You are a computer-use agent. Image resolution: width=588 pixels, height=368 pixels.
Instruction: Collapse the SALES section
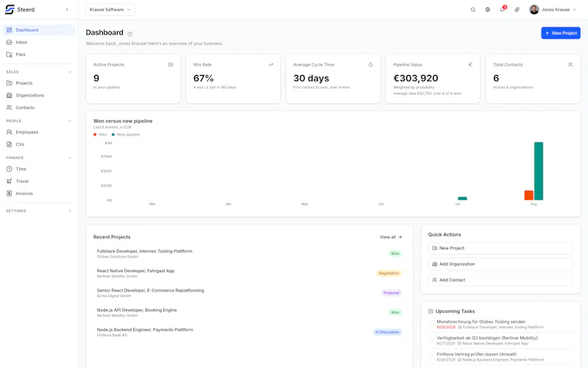[70, 71]
